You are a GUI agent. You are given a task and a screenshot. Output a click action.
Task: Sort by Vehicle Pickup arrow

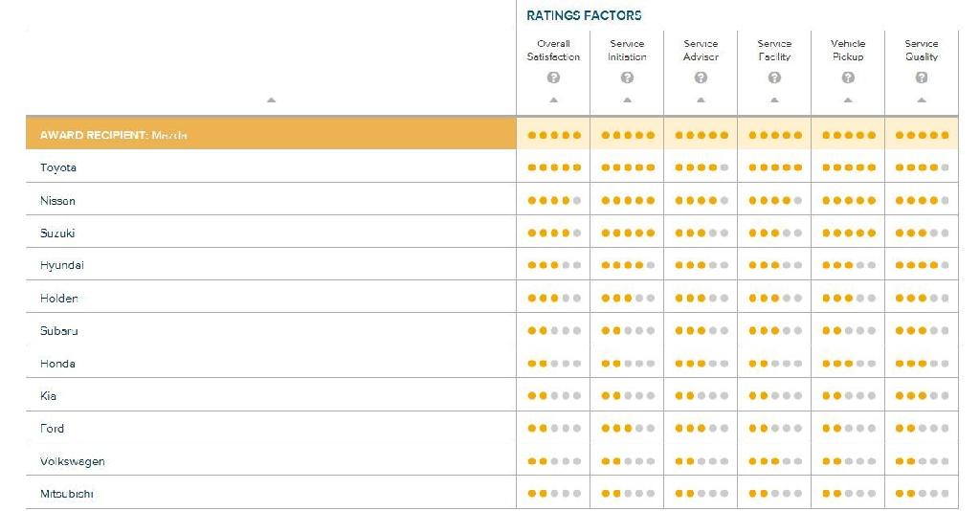click(x=848, y=100)
